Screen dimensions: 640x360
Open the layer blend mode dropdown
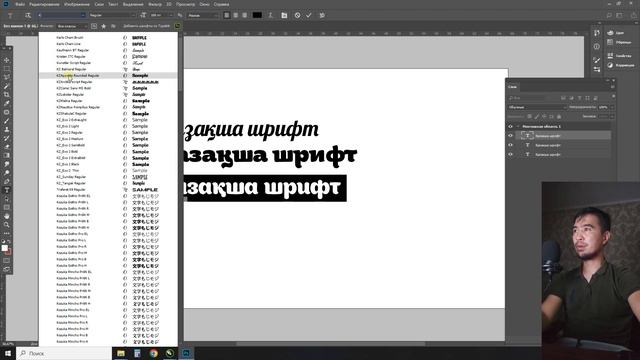click(537, 107)
